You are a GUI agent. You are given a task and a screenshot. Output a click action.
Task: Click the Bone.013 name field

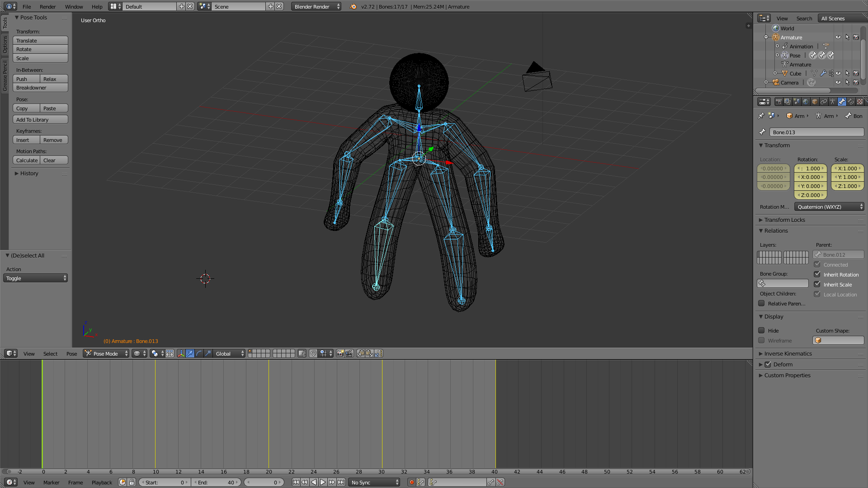816,132
